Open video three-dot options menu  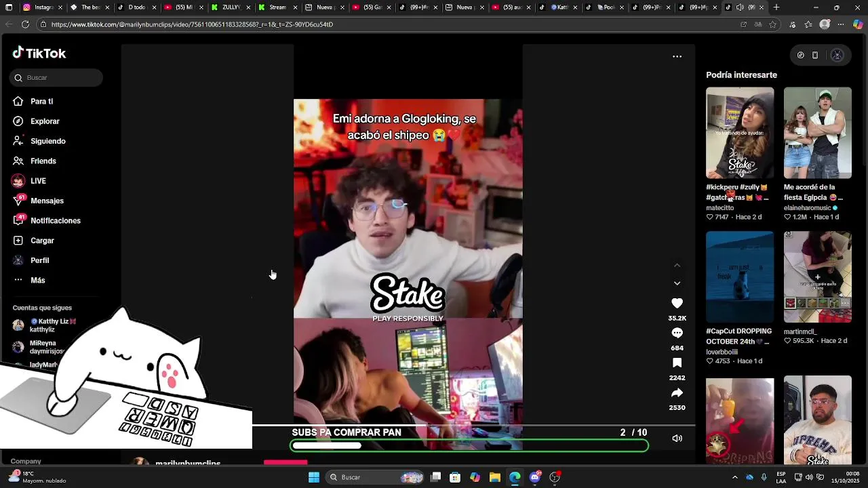pos(677,56)
